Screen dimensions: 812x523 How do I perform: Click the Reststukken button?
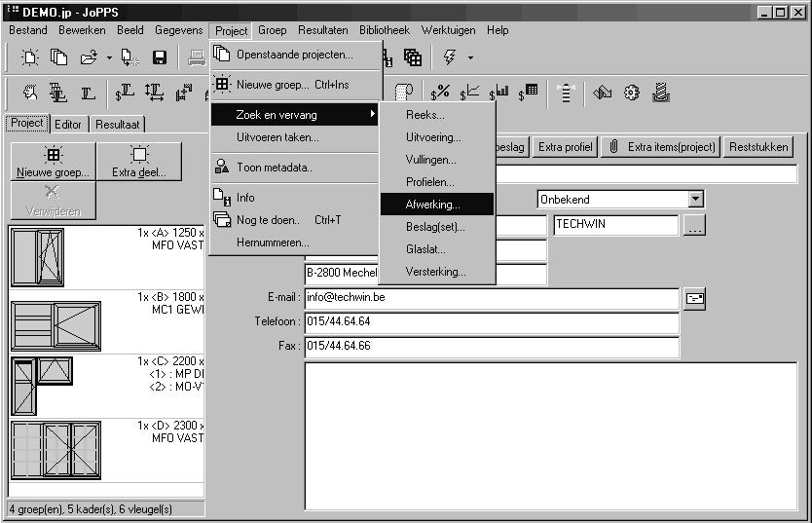tap(758, 147)
